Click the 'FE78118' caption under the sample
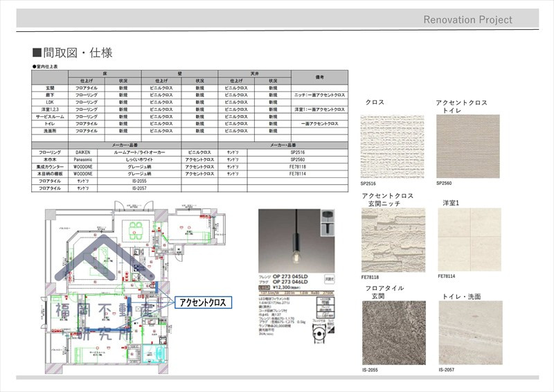The height and width of the screenshot is (392, 554). [x=370, y=277]
